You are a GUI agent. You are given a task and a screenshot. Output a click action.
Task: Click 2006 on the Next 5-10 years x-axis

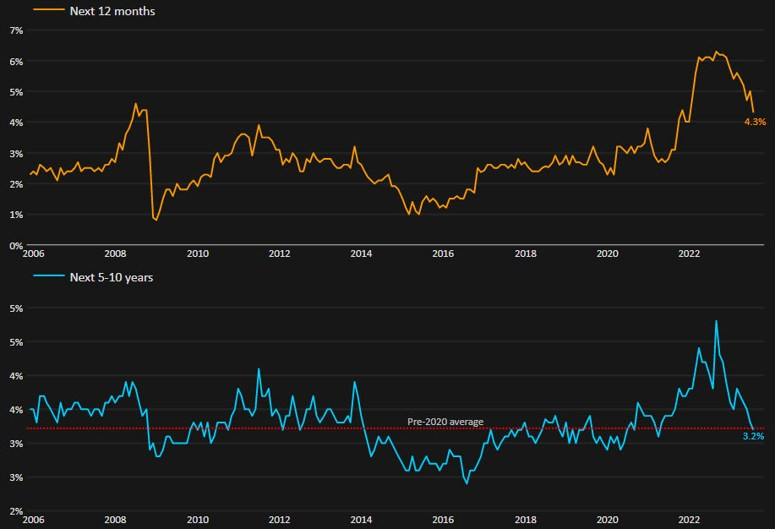(33, 521)
